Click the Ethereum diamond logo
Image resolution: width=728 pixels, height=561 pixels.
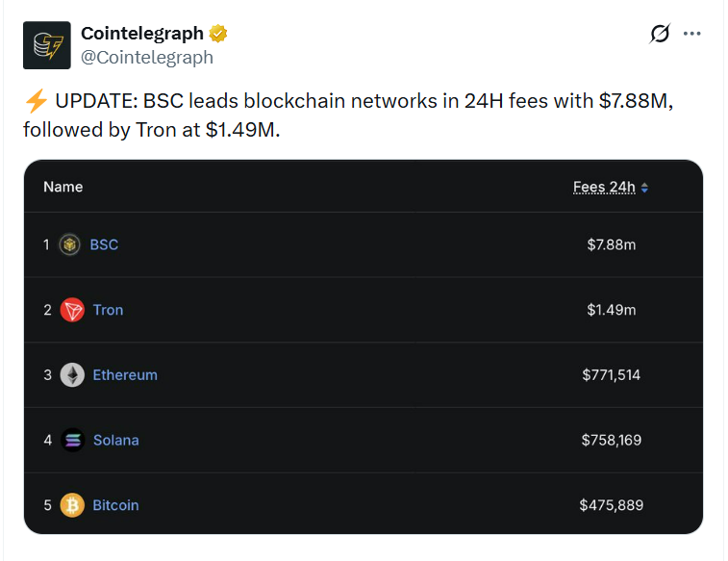[72, 375]
